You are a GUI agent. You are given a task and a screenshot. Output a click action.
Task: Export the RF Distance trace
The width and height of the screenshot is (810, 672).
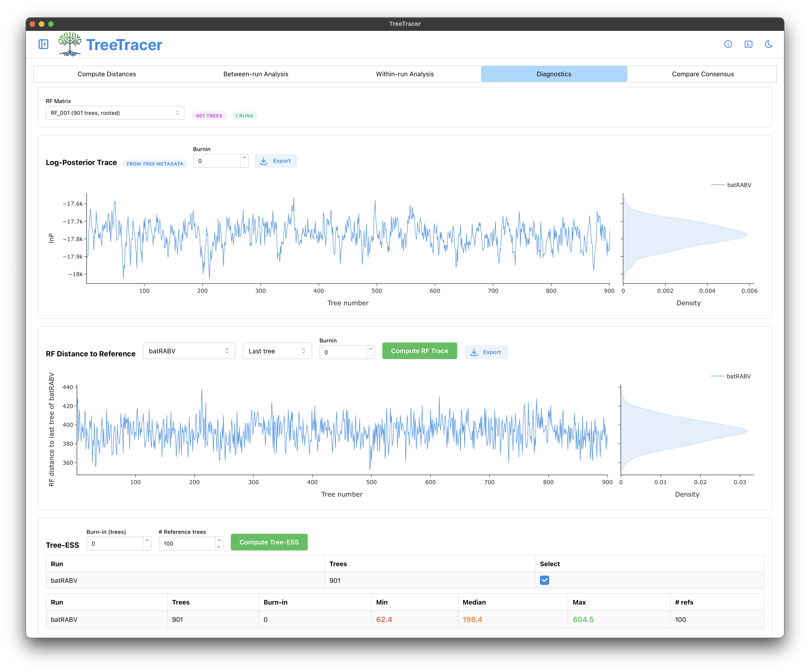click(486, 352)
